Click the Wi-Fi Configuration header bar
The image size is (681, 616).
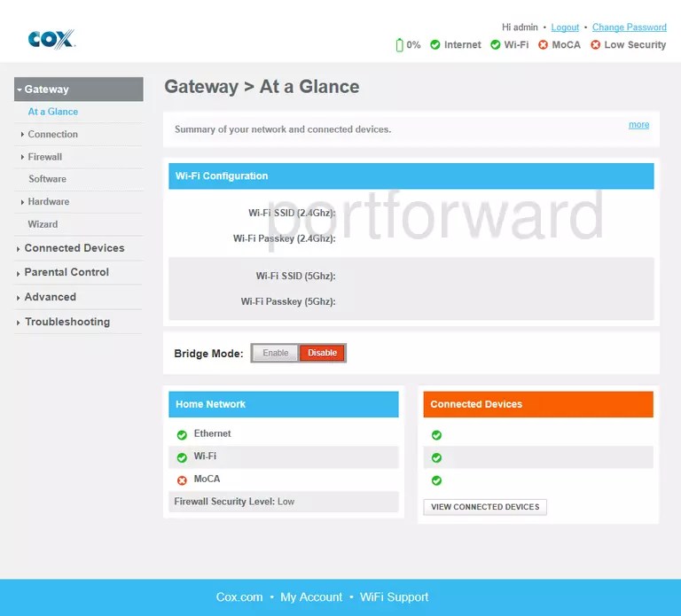(411, 176)
